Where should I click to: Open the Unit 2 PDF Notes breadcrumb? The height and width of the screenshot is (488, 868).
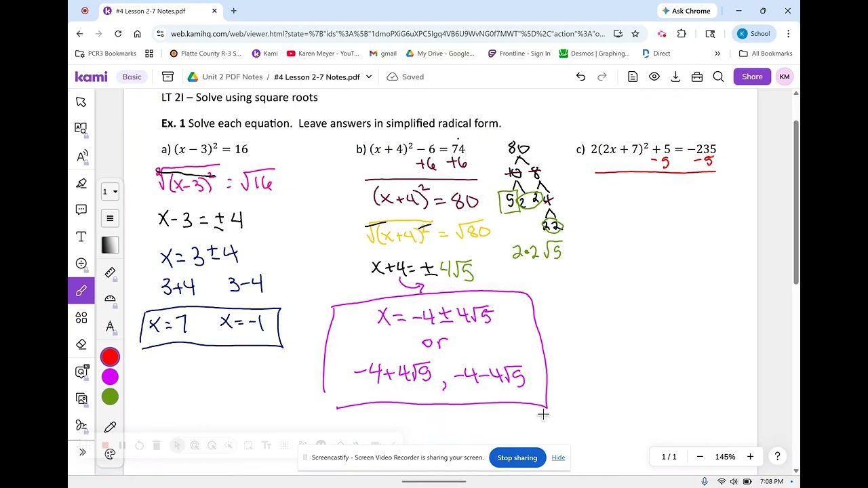pos(232,77)
